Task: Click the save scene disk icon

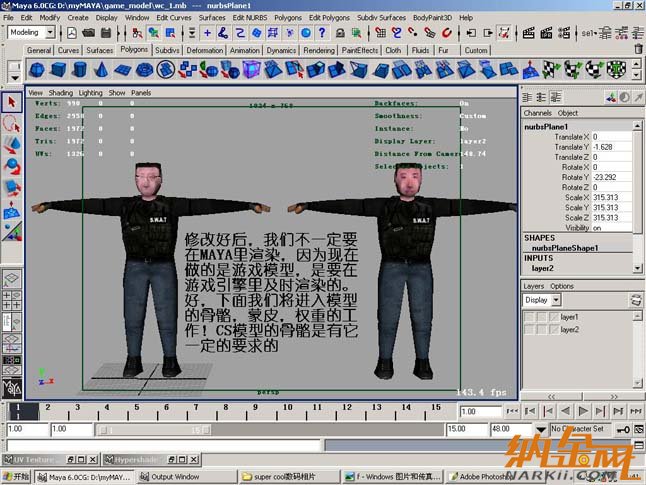Action: point(105,33)
